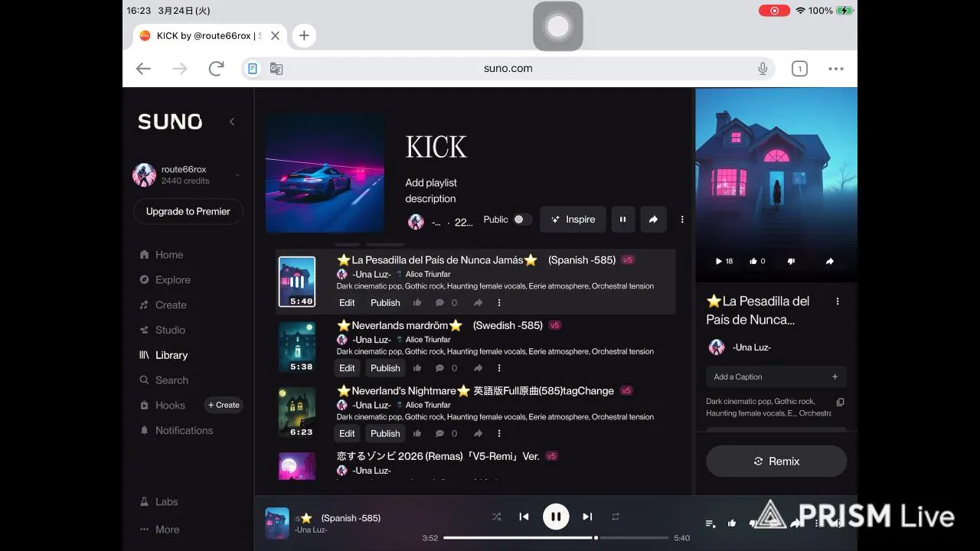Click Add a Caption field

(x=776, y=377)
